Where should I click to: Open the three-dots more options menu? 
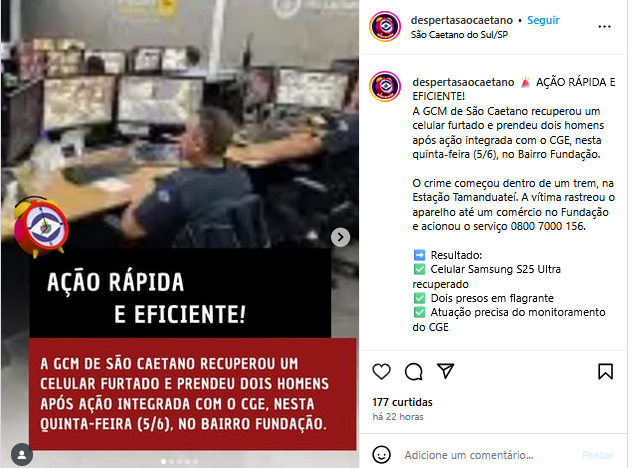[x=604, y=27]
